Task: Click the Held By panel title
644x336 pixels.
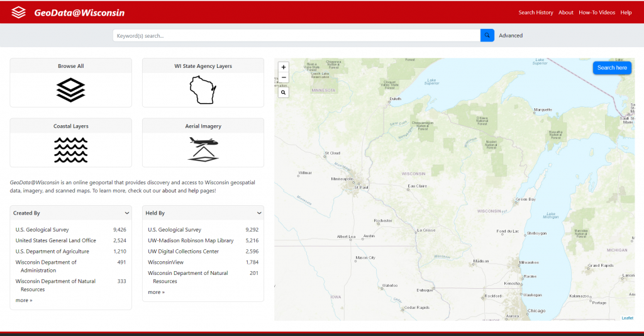Action: 155,213
